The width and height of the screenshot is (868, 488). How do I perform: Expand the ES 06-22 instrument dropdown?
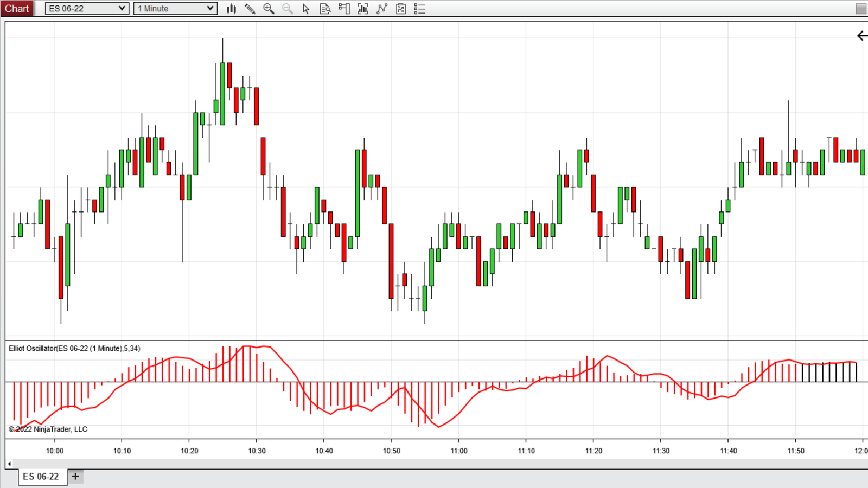[87, 9]
